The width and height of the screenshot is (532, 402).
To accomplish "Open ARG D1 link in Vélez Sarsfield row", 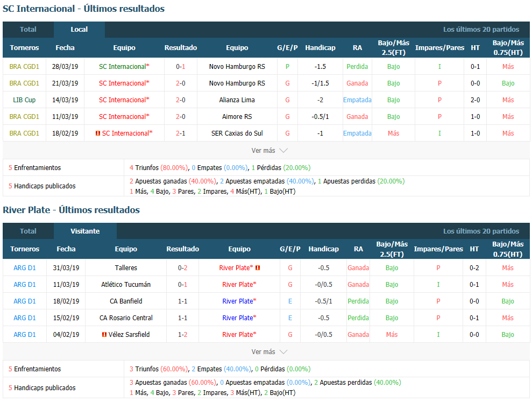I will (24, 334).
